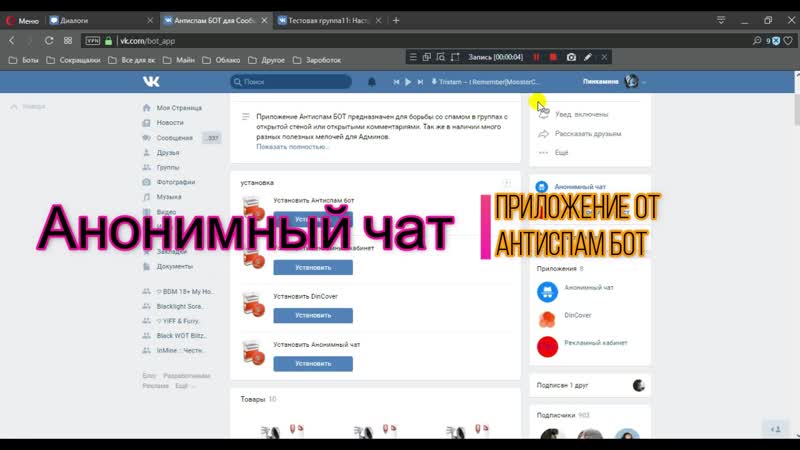Image resolution: width=800 pixels, height=450 pixels.
Task: Skip to next track
Action: pyautogui.click(x=420, y=82)
